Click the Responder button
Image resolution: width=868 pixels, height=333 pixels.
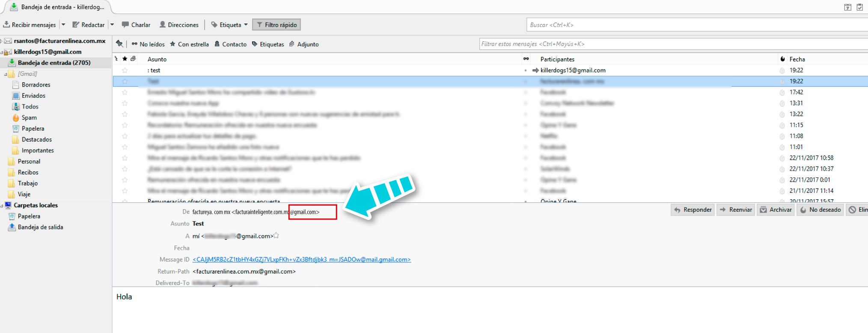(x=693, y=210)
